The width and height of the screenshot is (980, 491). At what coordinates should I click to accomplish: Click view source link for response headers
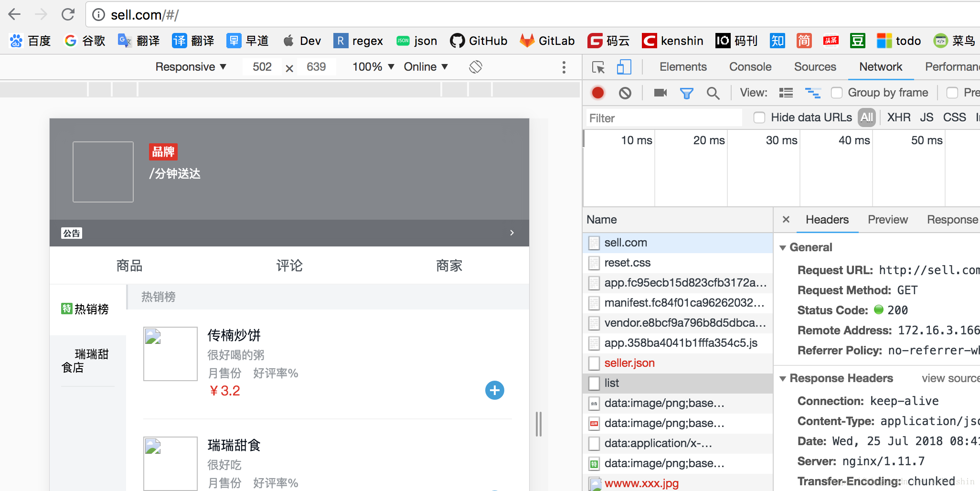coord(950,378)
